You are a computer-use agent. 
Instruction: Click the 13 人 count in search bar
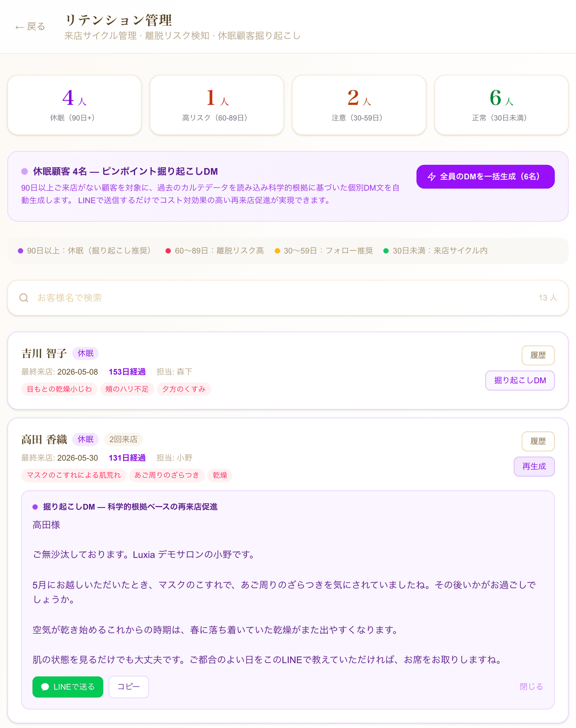[x=548, y=298]
